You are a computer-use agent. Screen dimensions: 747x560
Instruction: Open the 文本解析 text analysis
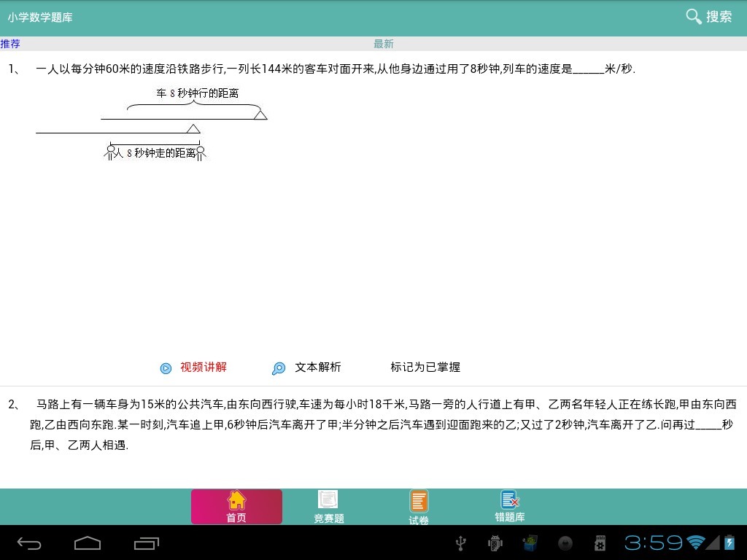pos(317,367)
